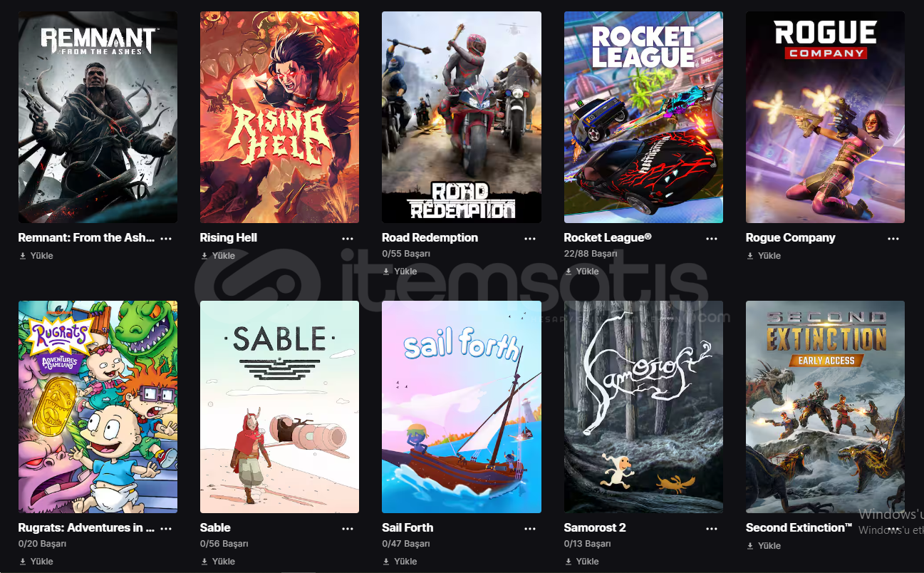Open the more options menu for Road Redemption

click(530, 238)
